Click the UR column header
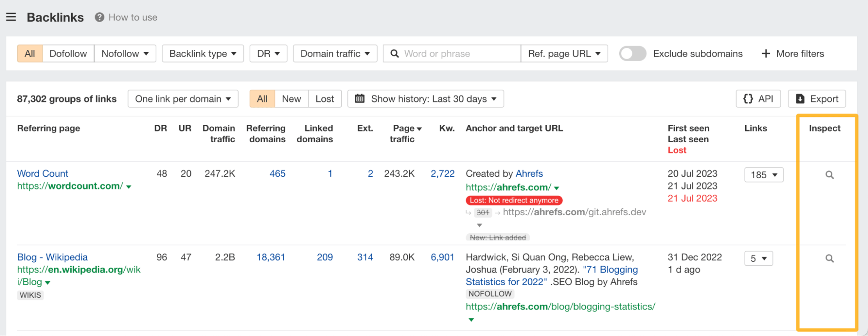Screen dimensions: 868x336 tap(185, 128)
